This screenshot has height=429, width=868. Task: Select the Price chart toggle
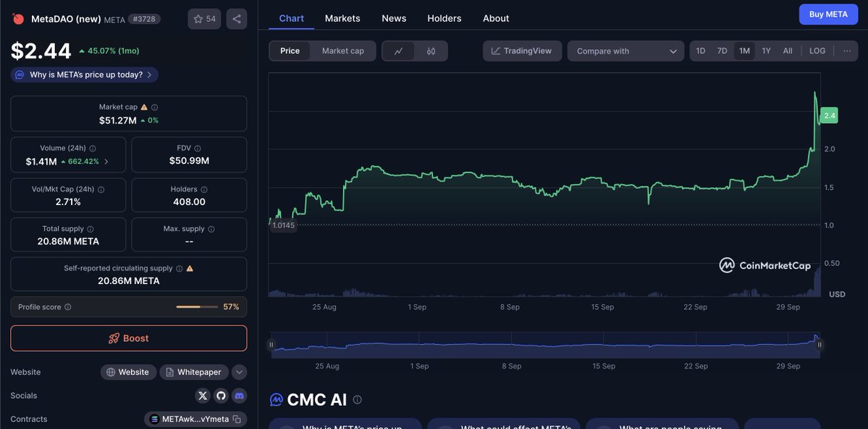click(x=290, y=51)
